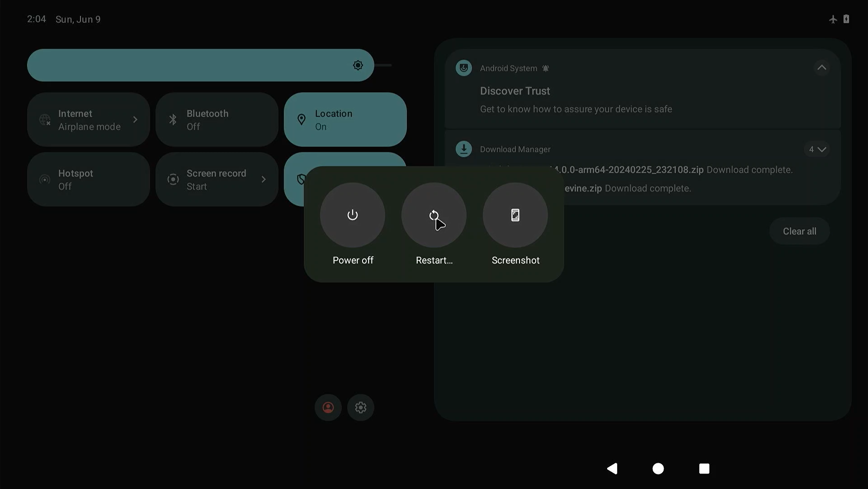
Task: Disable the Location tile
Action: 345,120
